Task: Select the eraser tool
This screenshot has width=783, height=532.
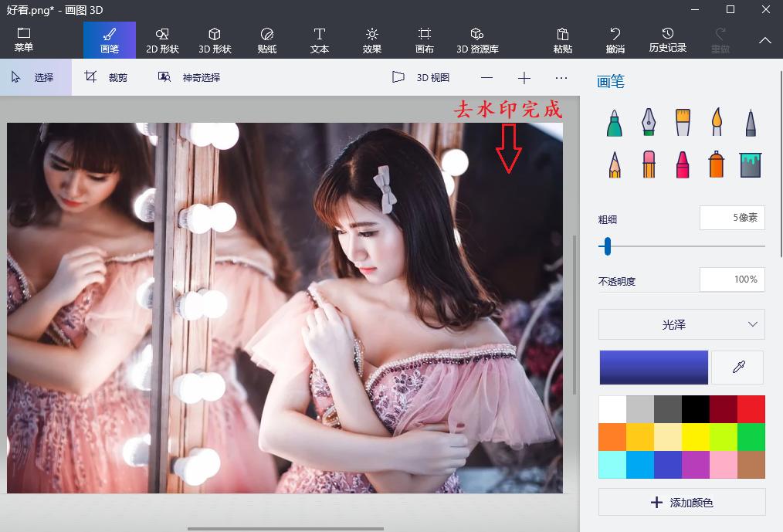Action: 647,164
